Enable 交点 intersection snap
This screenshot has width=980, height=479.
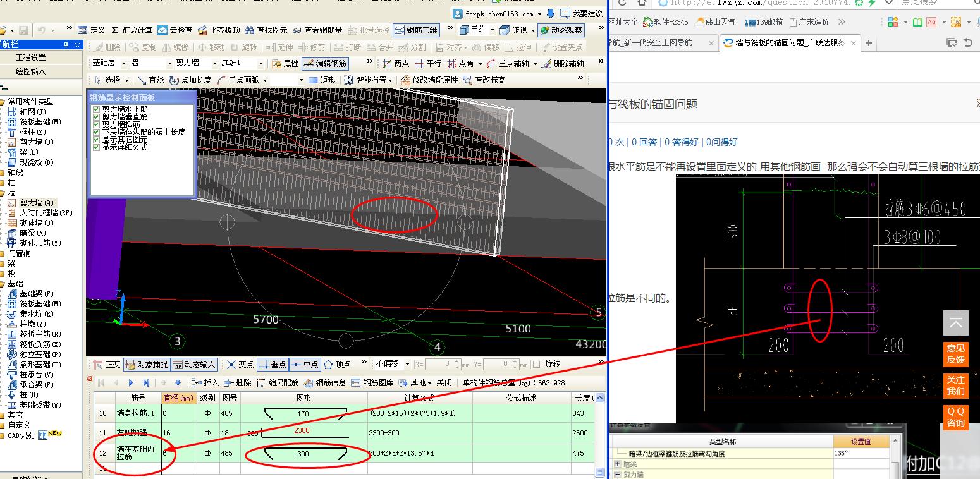(x=240, y=365)
